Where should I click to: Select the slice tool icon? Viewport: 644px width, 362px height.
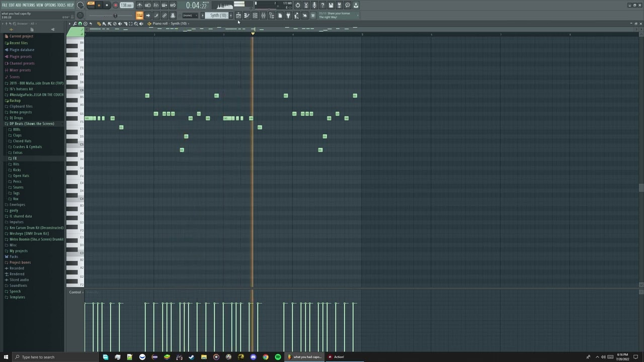click(x=125, y=24)
